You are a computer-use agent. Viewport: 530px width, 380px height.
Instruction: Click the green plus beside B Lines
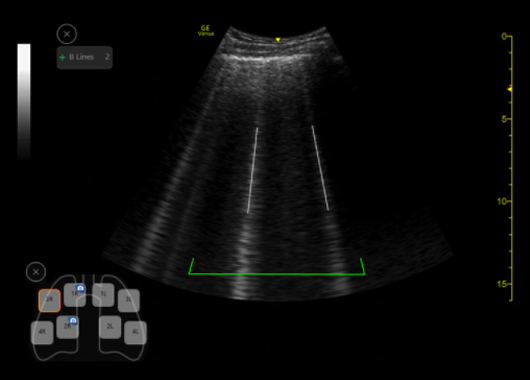62,57
